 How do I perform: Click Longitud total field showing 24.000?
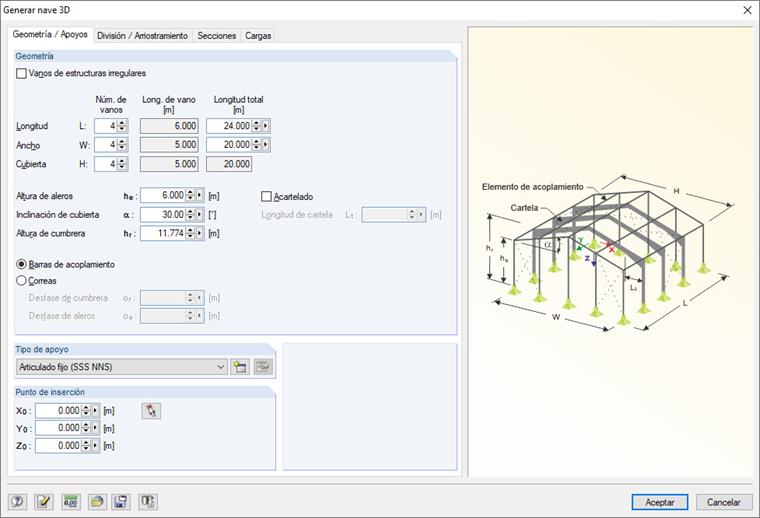(x=229, y=126)
